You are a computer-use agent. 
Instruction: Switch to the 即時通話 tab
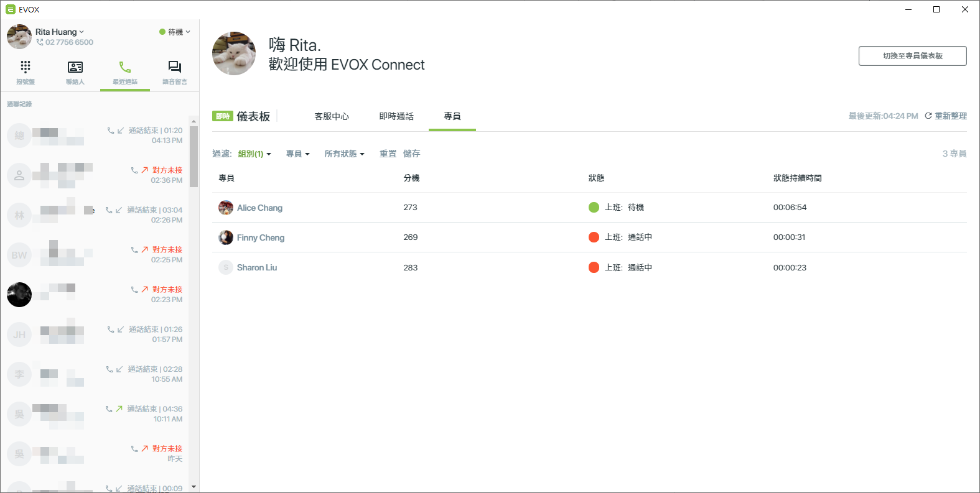point(396,116)
